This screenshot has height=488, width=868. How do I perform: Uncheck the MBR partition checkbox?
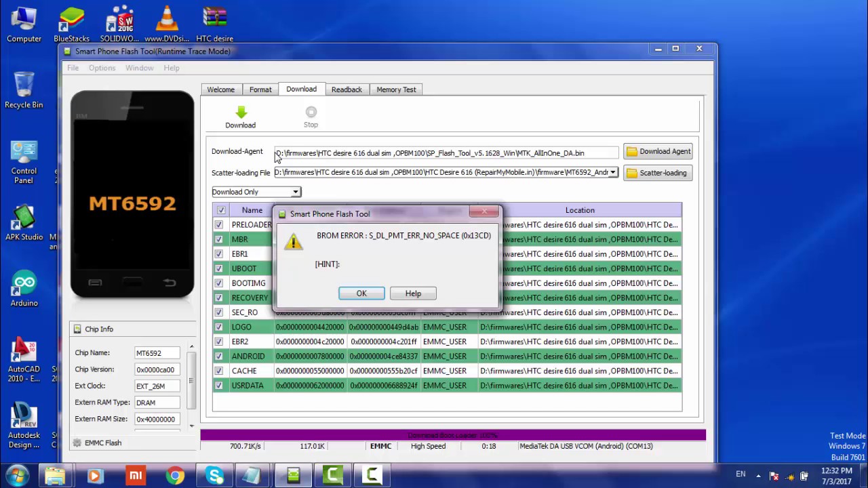[218, 239]
